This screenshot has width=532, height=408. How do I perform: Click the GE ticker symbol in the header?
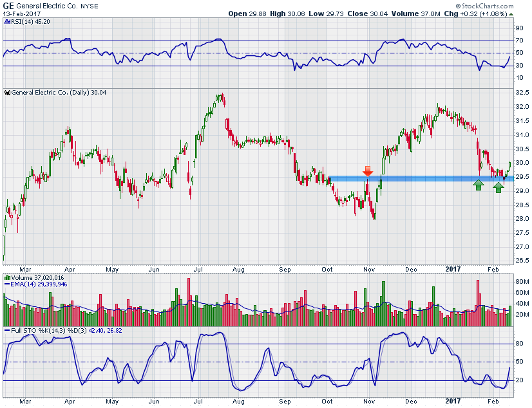coord(8,6)
